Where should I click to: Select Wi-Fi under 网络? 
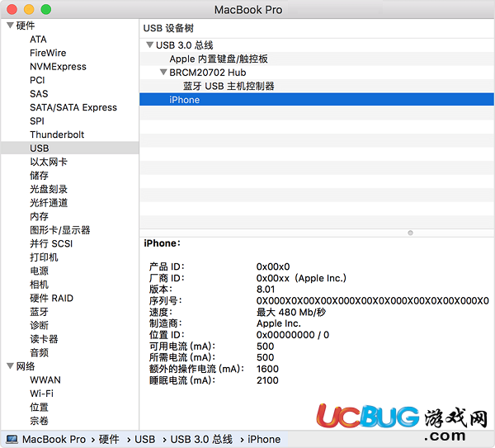pyautogui.click(x=42, y=394)
